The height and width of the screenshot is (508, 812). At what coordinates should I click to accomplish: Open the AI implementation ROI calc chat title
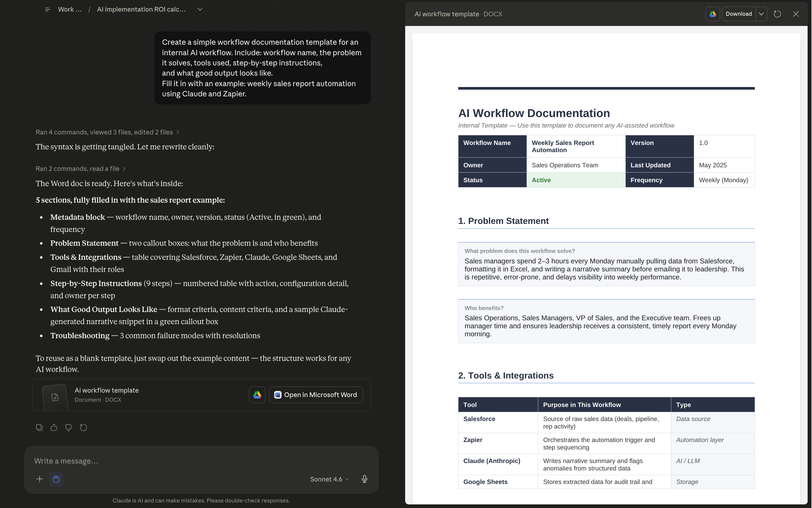coord(141,9)
